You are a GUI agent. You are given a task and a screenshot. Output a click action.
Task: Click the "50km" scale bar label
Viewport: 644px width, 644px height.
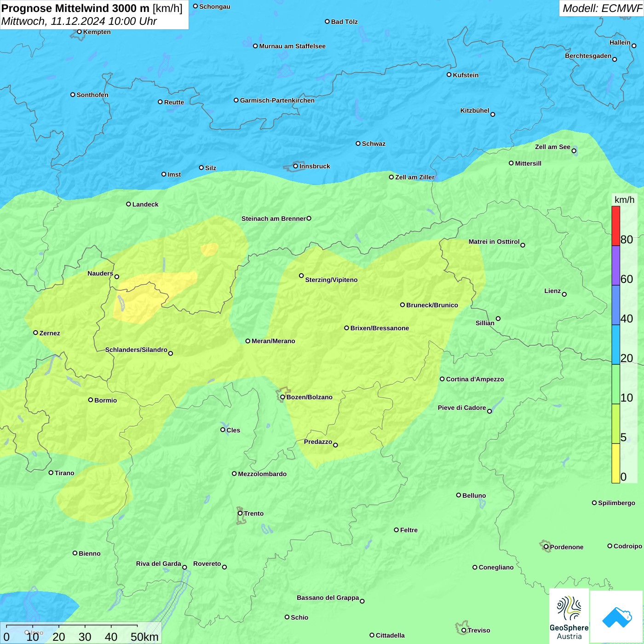coord(144,637)
